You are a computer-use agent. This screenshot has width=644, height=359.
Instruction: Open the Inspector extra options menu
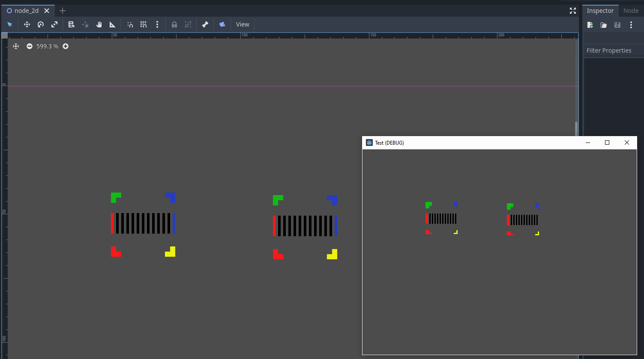631,25
